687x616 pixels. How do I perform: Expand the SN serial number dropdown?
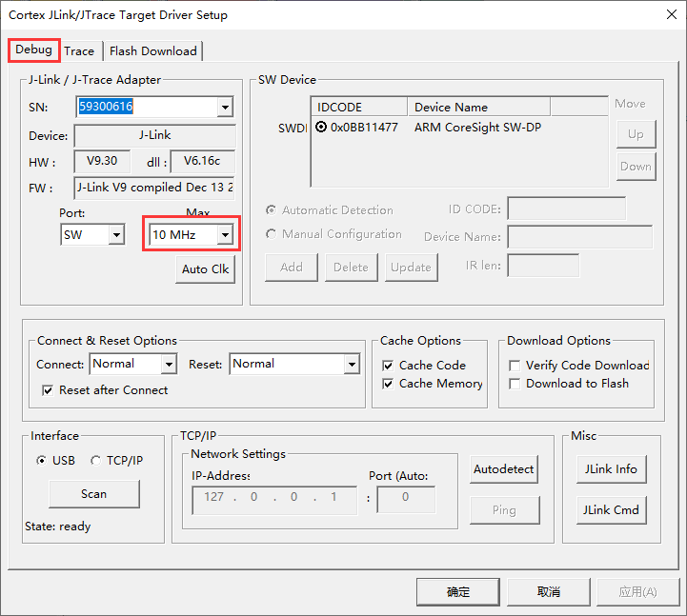[x=225, y=107]
